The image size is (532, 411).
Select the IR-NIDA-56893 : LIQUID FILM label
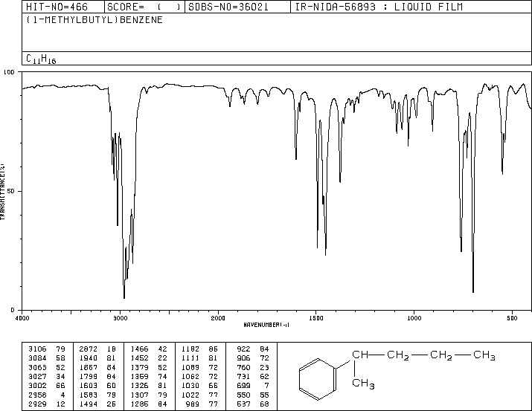[x=379, y=7]
